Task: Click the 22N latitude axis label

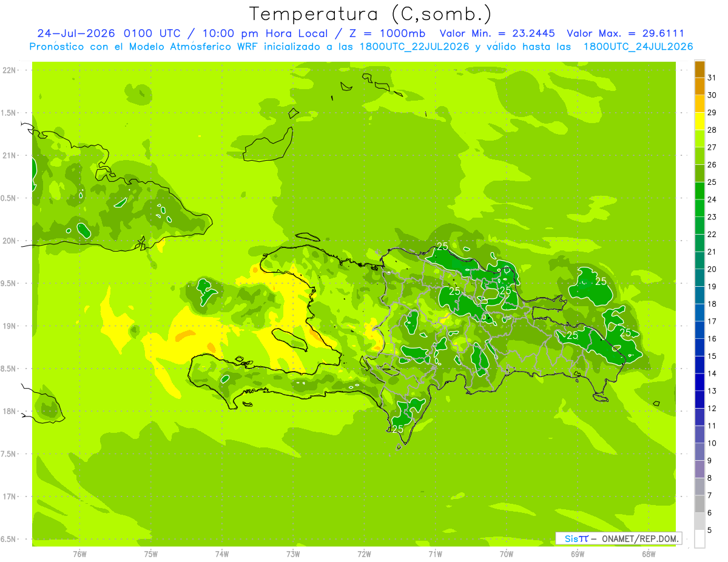Action: click(x=10, y=70)
